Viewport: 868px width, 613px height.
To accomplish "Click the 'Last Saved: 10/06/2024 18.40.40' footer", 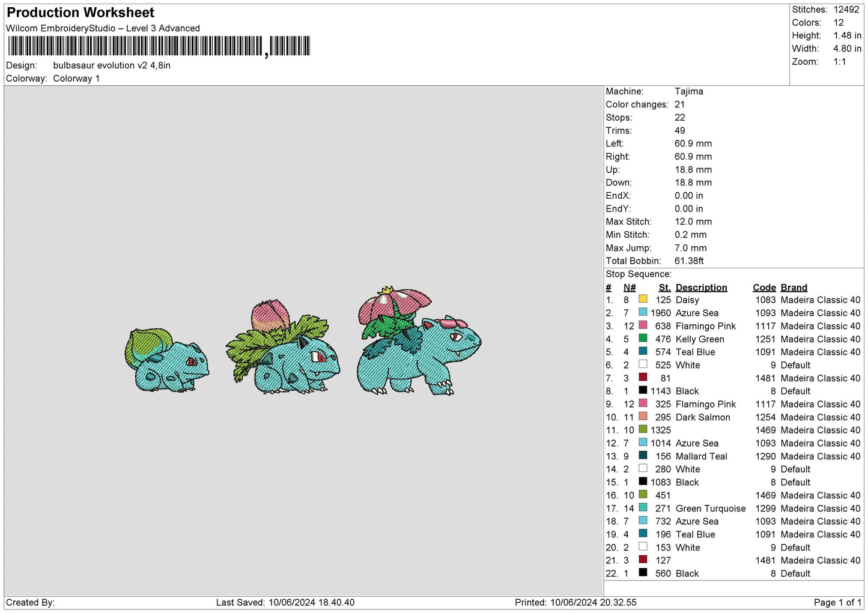I will 285,602.
